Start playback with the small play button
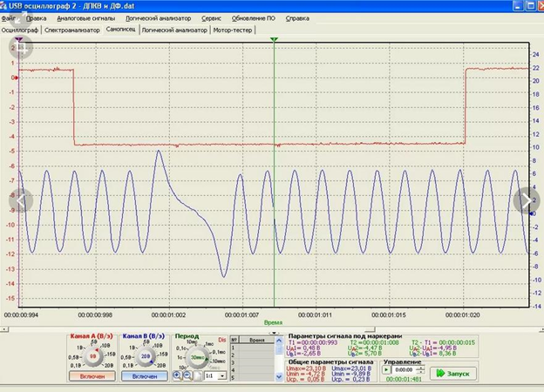 386,370
